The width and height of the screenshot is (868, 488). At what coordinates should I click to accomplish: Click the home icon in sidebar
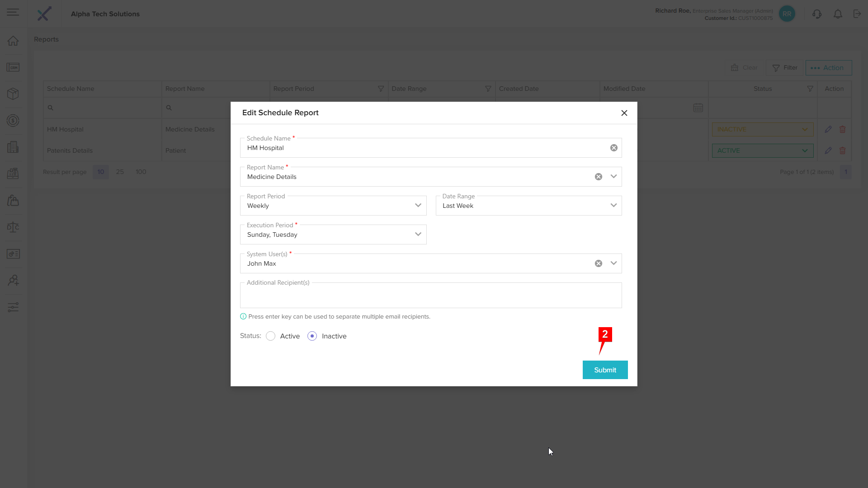(x=13, y=41)
